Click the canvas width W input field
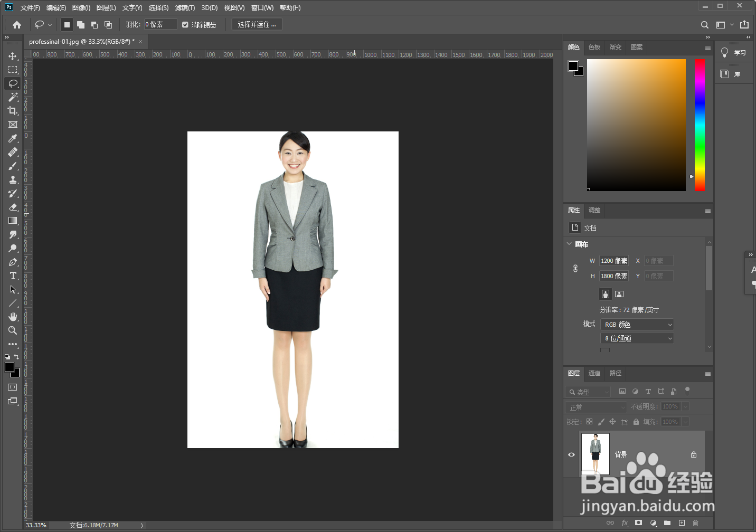Viewport: 756px width, 532px height. [613, 261]
